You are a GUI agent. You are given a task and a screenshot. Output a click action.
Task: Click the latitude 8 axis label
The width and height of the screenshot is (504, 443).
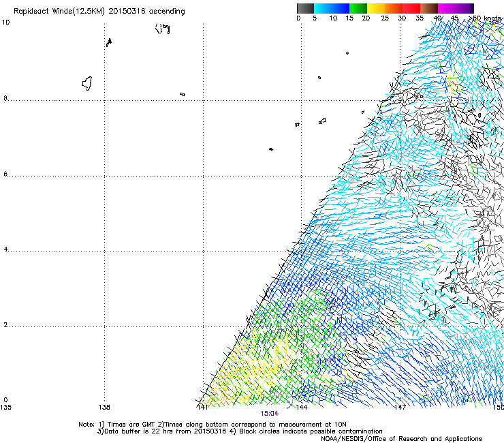[x=5, y=98]
